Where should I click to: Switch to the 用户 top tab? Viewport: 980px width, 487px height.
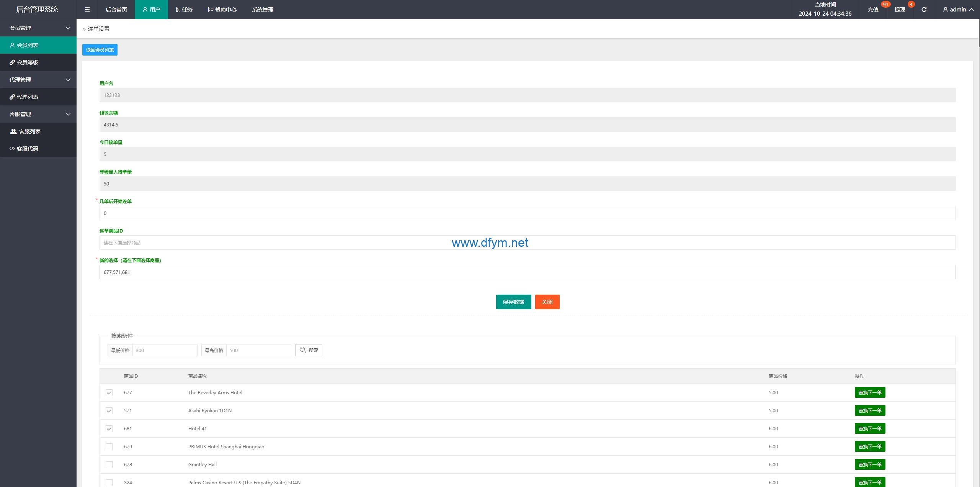(x=151, y=10)
